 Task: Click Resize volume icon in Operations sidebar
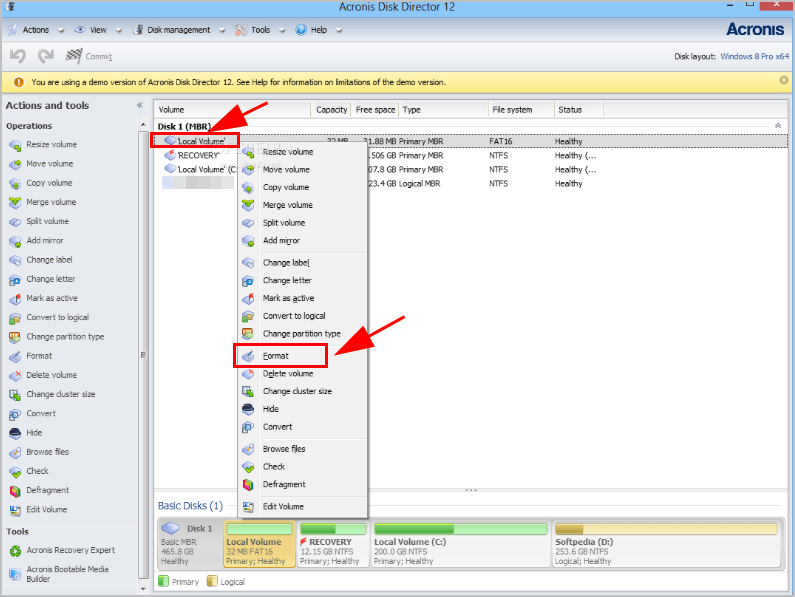click(15, 145)
